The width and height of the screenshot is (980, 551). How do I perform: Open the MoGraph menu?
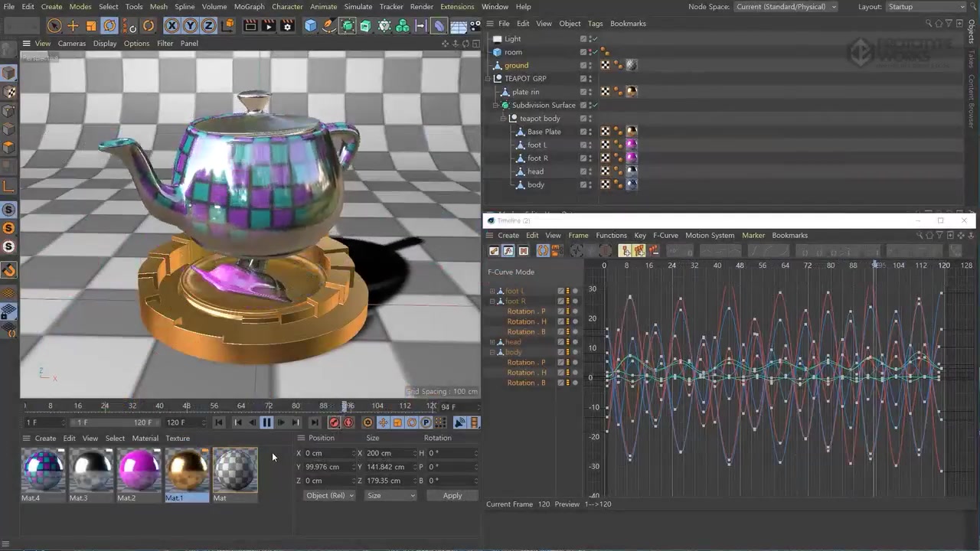(249, 6)
